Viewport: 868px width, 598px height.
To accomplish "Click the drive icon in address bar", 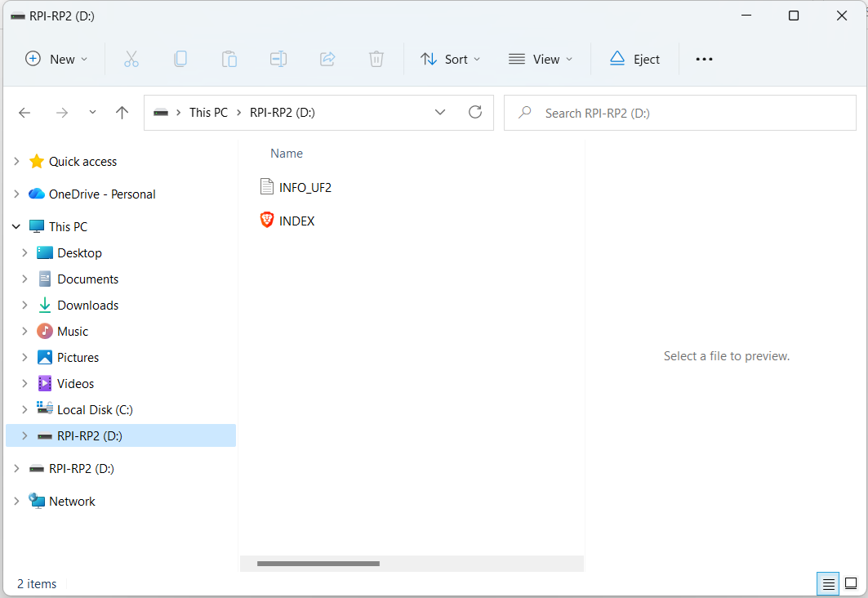I will [x=161, y=113].
